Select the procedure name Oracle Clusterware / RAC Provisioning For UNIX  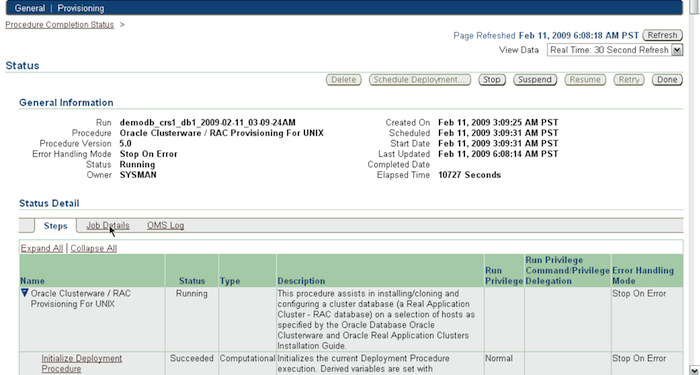tap(221, 133)
